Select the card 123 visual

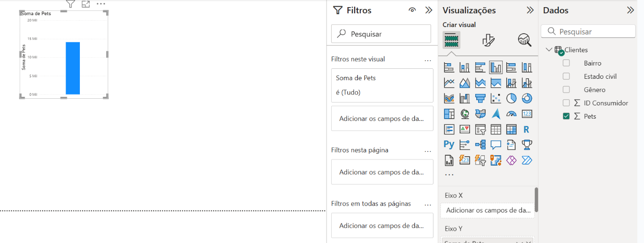[527, 114]
